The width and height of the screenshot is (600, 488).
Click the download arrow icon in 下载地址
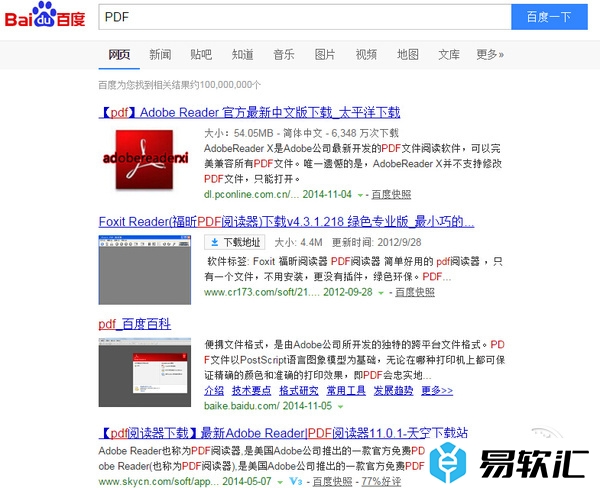tap(215, 242)
